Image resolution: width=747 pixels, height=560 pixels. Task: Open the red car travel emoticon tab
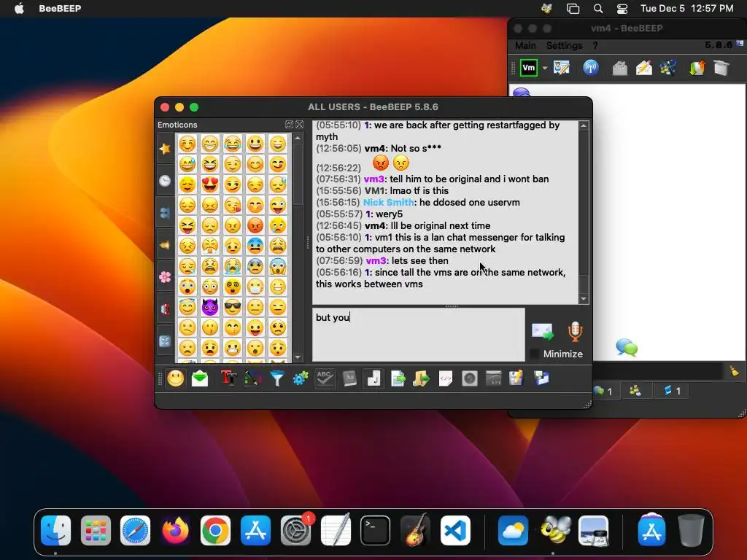pos(165,309)
